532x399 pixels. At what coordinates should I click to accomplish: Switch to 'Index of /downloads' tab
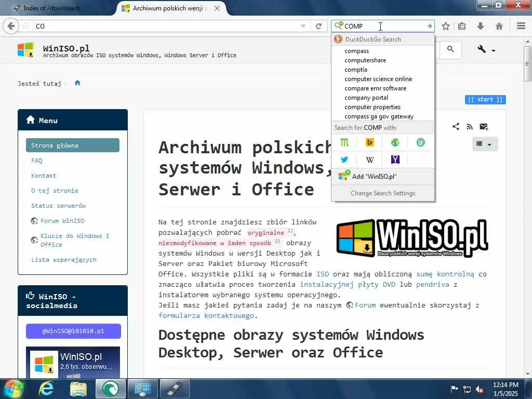58,8
